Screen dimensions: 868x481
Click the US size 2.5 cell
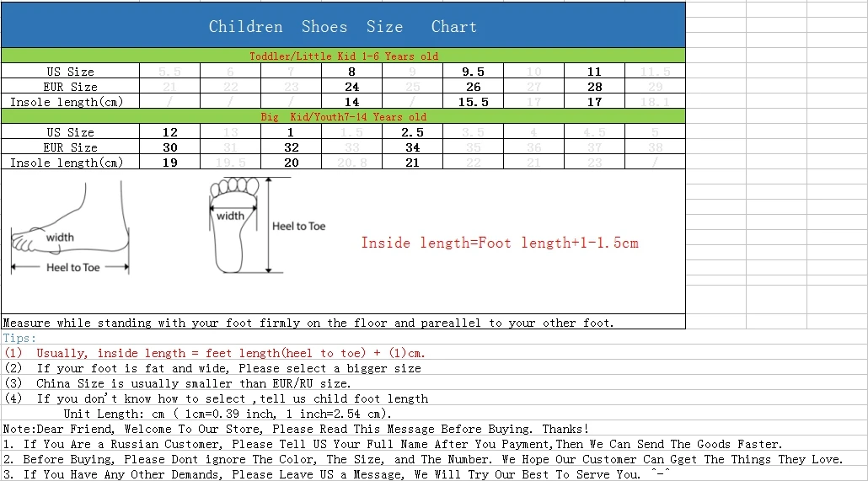point(412,132)
